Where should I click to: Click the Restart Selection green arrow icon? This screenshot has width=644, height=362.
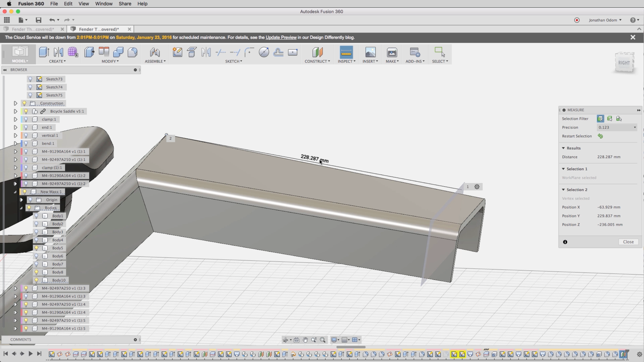(600, 136)
